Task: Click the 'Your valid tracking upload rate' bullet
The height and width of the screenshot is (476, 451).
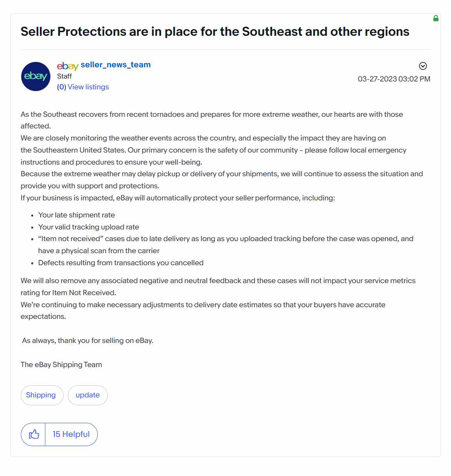Action: point(89,227)
